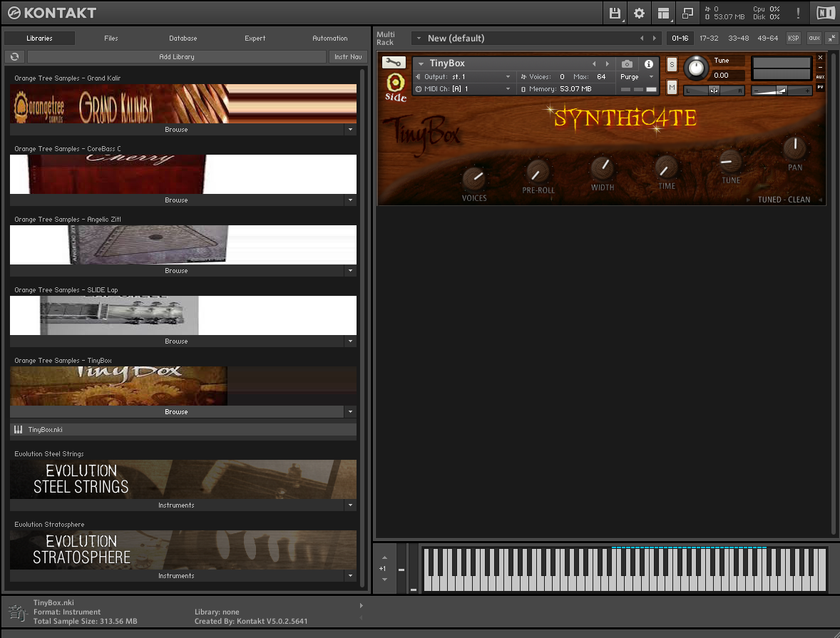
Task: Toggle the KSP multi script editor
Action: coord(794,38)
